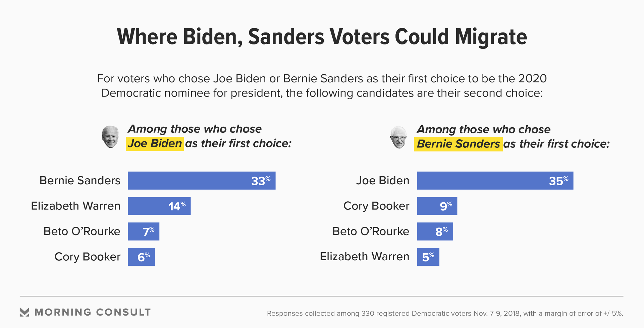The width and height of the screenshot is (644, 328).
Task: Click the chart title about voter migration
Action: [x=322, y=37]
